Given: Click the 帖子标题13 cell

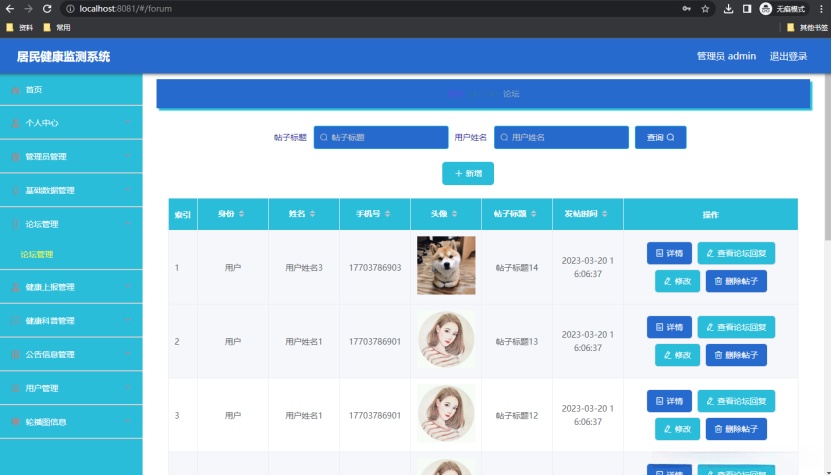Looking at the screenshot, I should [x=517, y=341].
